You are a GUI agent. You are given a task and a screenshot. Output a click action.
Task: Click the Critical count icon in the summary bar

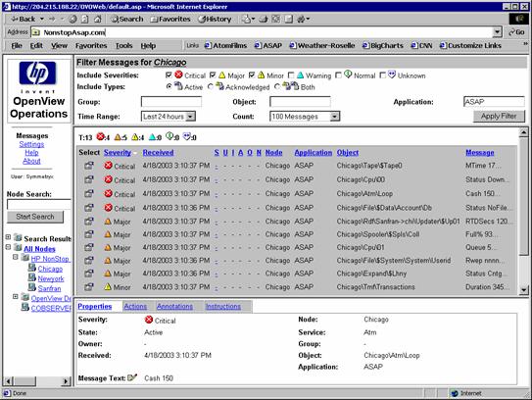(x=101, y=136)
